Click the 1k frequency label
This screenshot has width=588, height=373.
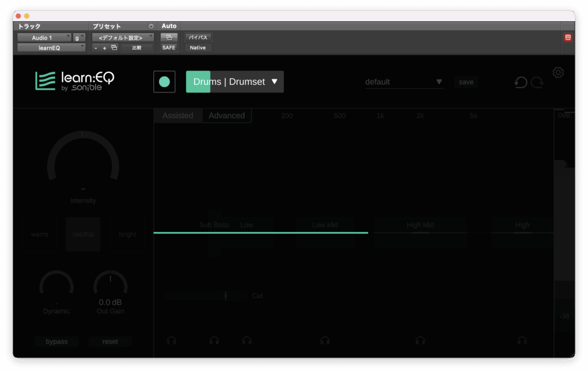pyautogui.click(x=380, y=116)
